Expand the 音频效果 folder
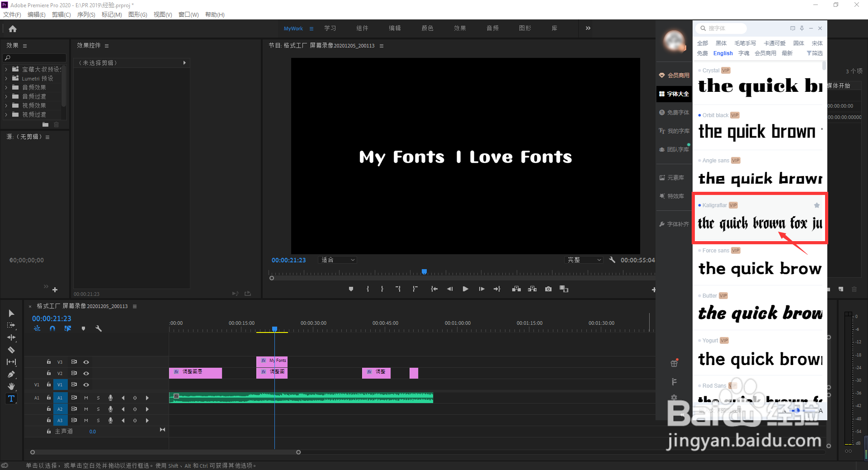This screenshot has height=470, width=868. [x=6, y=87]
